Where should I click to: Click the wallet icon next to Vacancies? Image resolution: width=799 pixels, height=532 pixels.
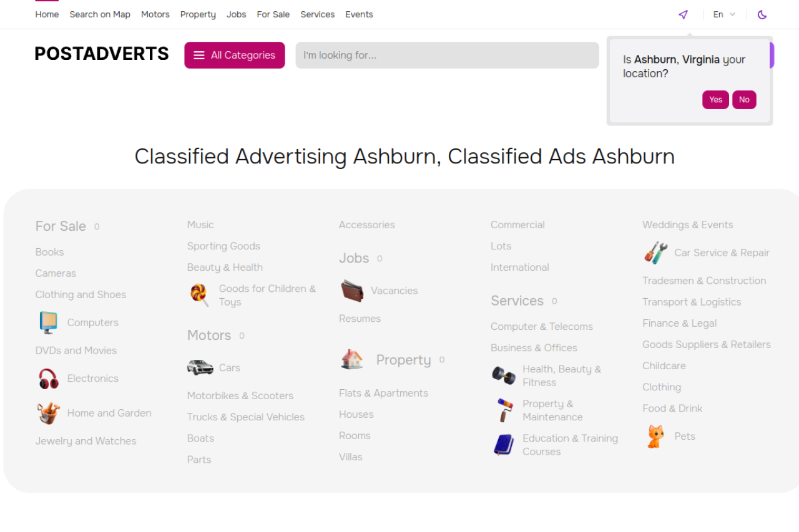[x=352, y=291]
